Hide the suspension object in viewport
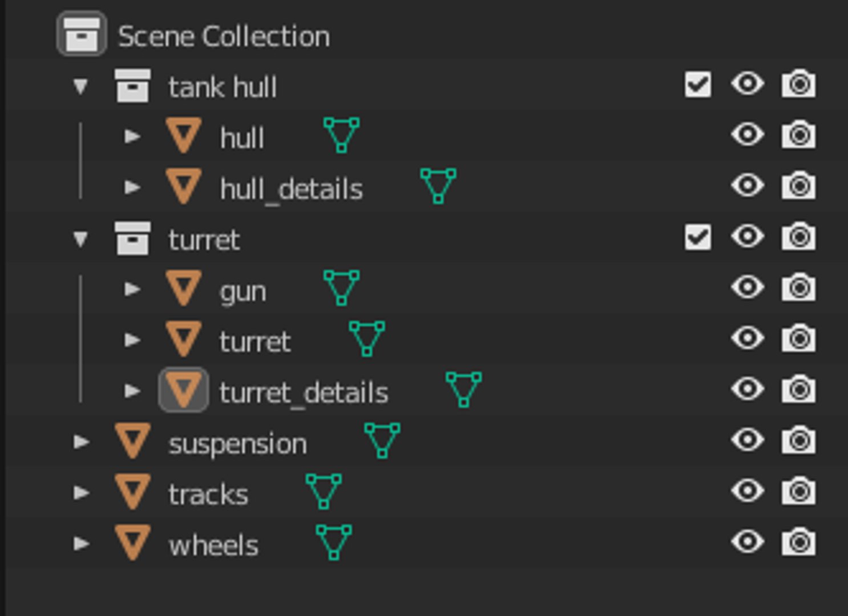The image size is (848, 616). (748, 440)
